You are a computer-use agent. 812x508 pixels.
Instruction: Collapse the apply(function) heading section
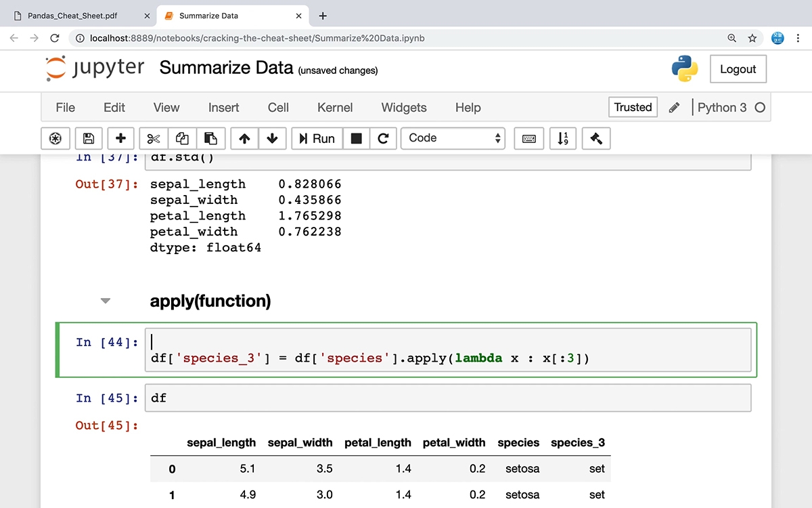click(x=105, y=301)
